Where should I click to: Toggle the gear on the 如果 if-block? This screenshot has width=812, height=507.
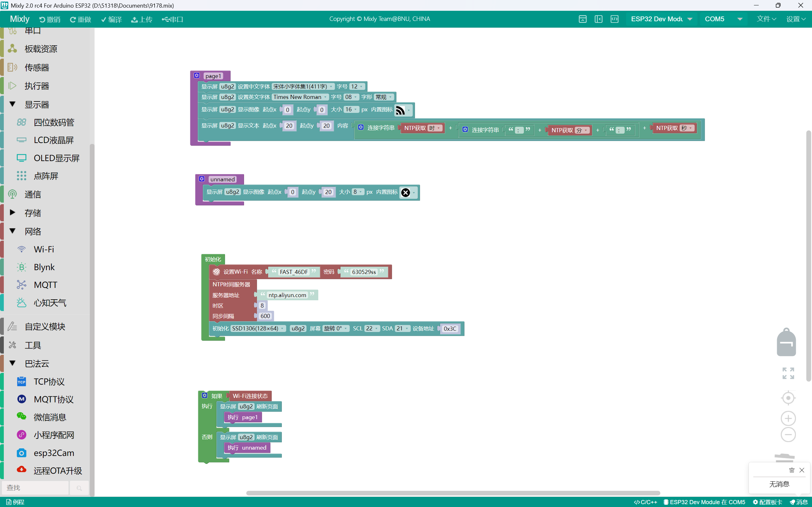(205, 396)
